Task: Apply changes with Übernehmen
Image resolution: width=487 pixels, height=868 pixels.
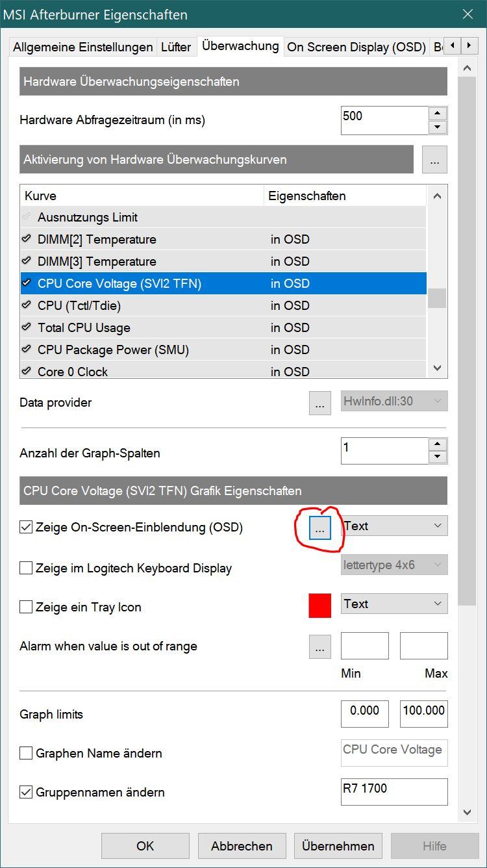Action: tap(338, 846)
